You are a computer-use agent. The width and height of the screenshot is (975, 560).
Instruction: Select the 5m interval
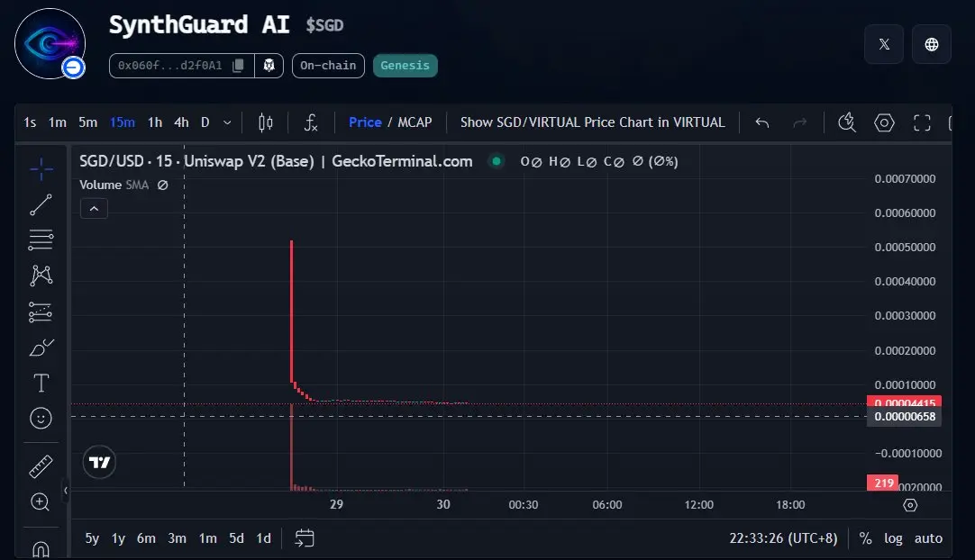pyautogui.click(x=87, y=122)
